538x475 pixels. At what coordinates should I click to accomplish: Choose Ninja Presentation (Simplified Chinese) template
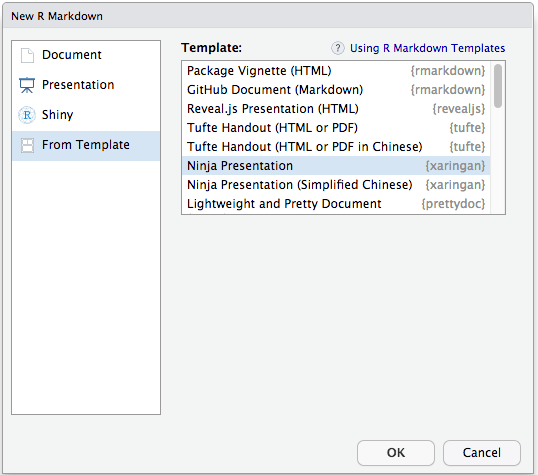[x=336, y=185]
